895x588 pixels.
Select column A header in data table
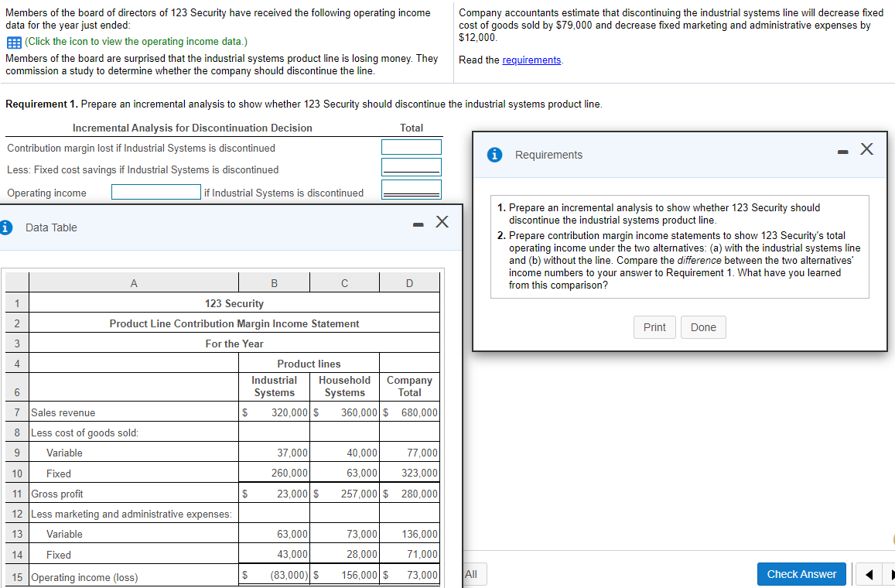pyautogui.click(x=134, y=282)
